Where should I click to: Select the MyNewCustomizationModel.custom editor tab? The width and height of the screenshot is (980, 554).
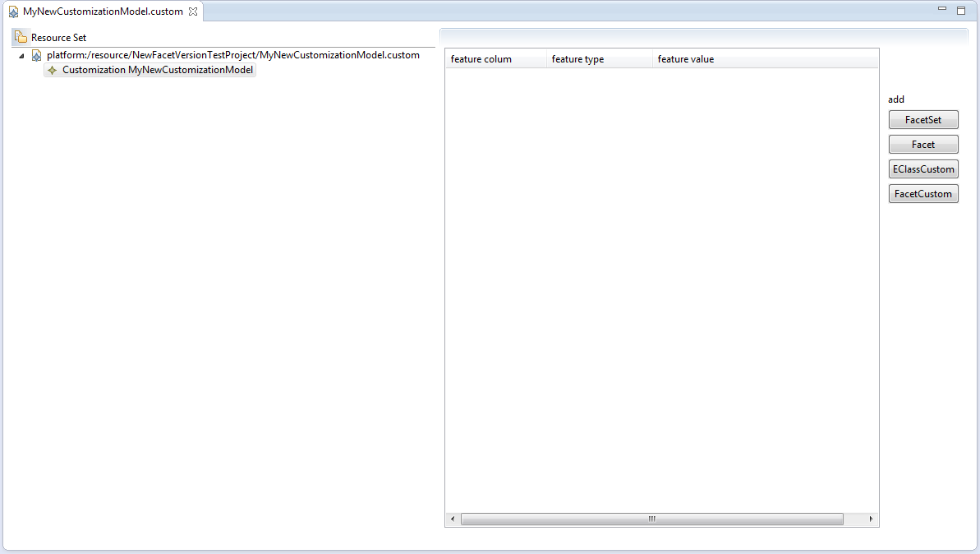(x=104, y=12)
